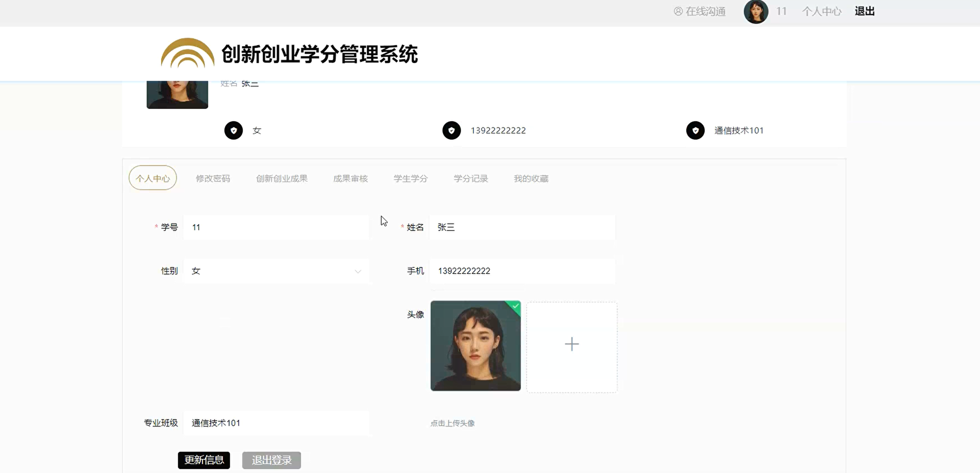Click the 性别 field label
The width and height of the screenshot is (980, 473).
169,271
